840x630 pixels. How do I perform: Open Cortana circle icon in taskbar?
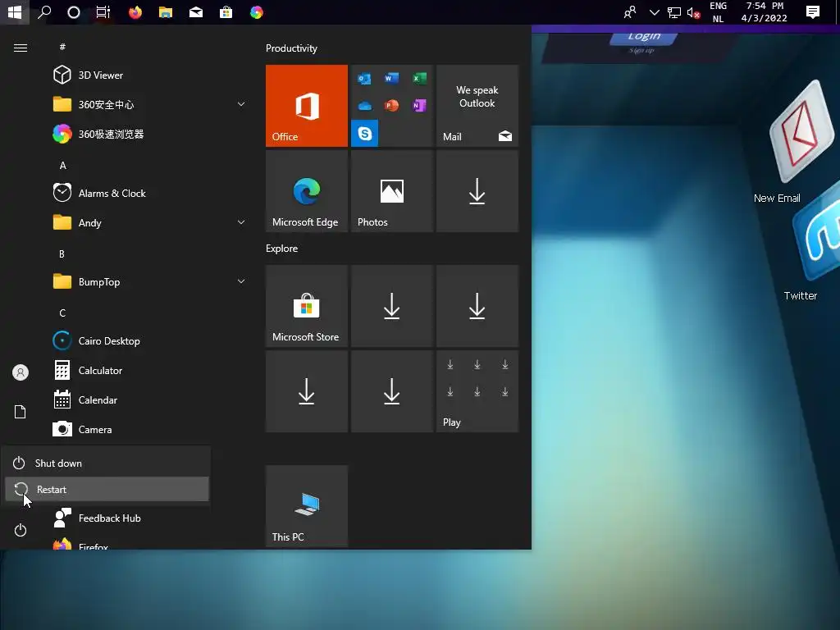(73, 11)
